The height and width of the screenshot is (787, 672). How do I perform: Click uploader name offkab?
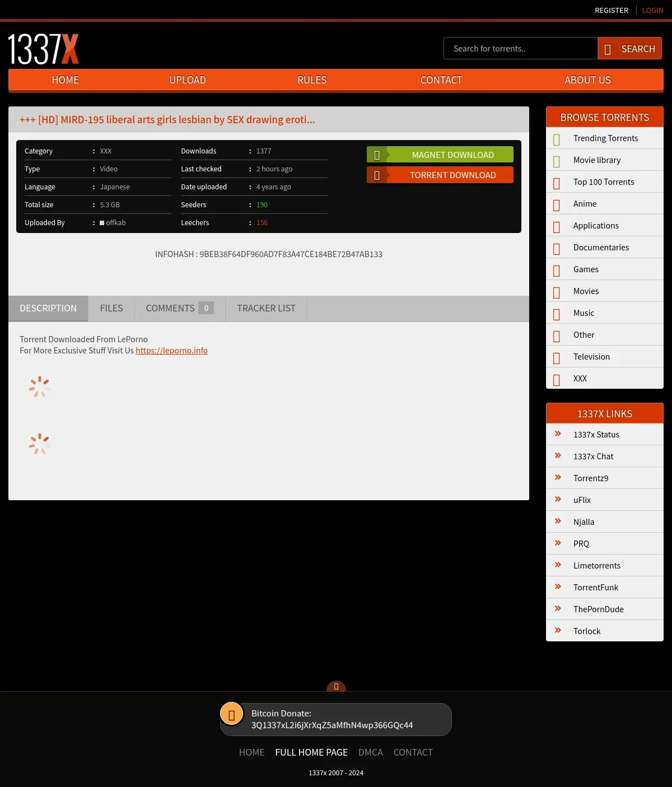coord(116,223)
